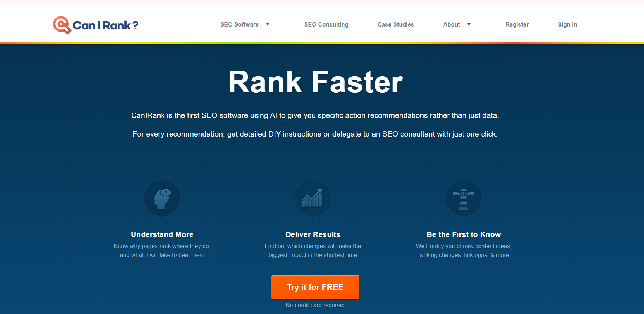This screenshot has width=644, height=314.
Task: Click the Deliver Results heading
Action: click(313, 234)
